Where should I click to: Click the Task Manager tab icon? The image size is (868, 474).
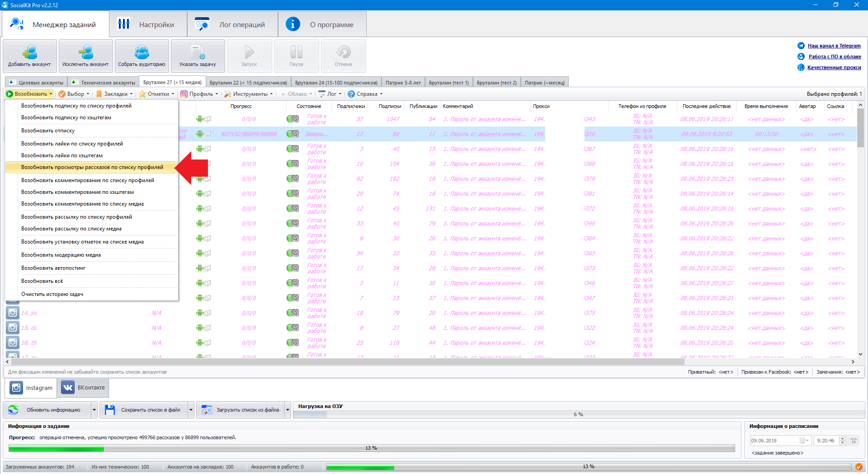(x=17, y=24)
